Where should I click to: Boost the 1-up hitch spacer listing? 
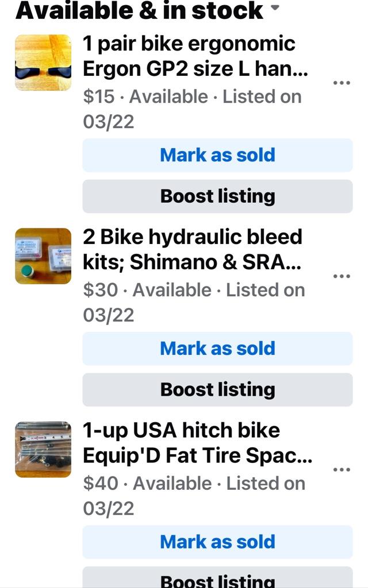tap(217, 579)
